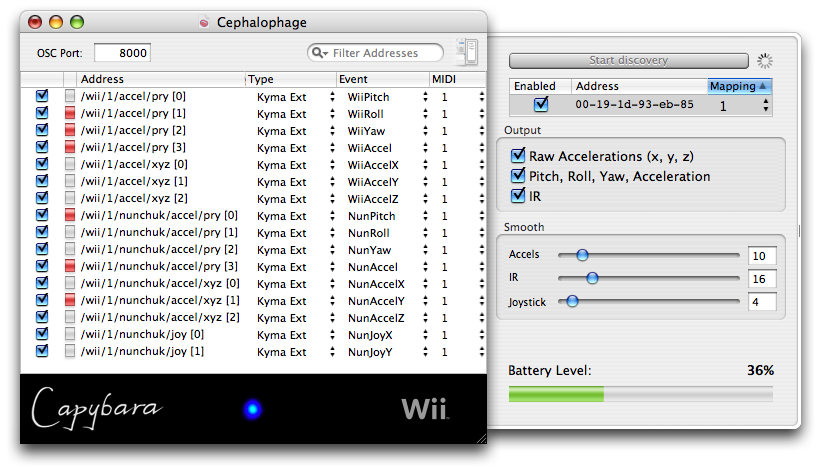Open Type popup for /wii/1/accel/pry [0]
Viewport: 826px width, 467px height.
294,97
